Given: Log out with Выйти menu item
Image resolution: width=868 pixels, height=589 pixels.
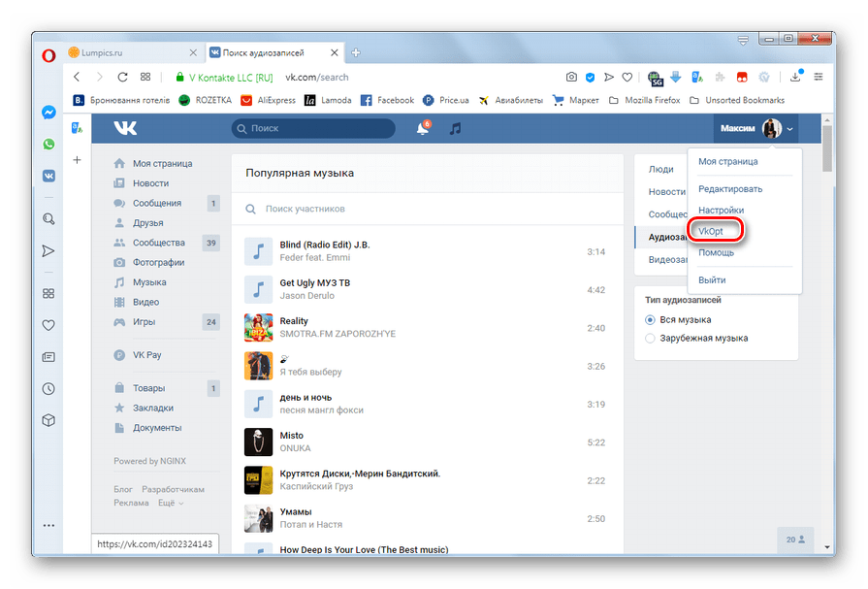Looking at the screenshot, I should [x=712, y=279].
